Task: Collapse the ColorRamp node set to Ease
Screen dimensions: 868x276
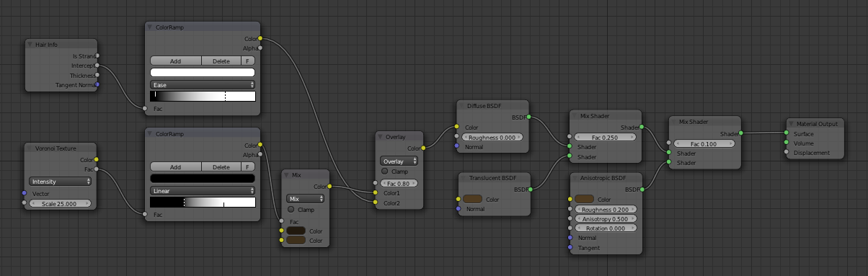Action: pyautogui.click(x=151, y=27)
